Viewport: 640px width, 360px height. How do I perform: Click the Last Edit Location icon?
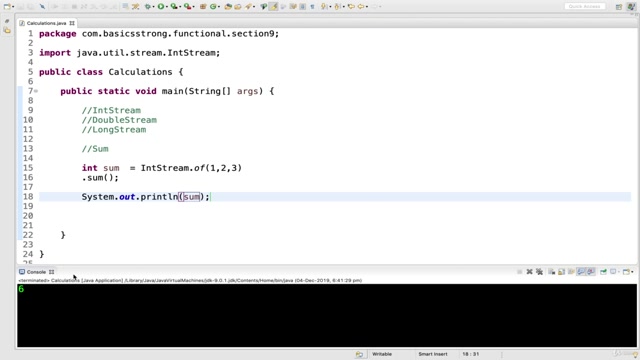click(x=351, y=7)
